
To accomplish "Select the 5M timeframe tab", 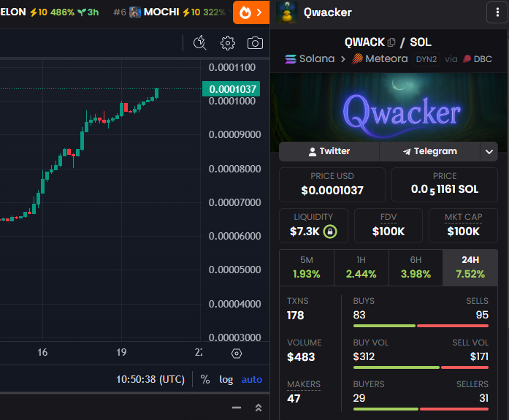I will (x=307, y=268).
